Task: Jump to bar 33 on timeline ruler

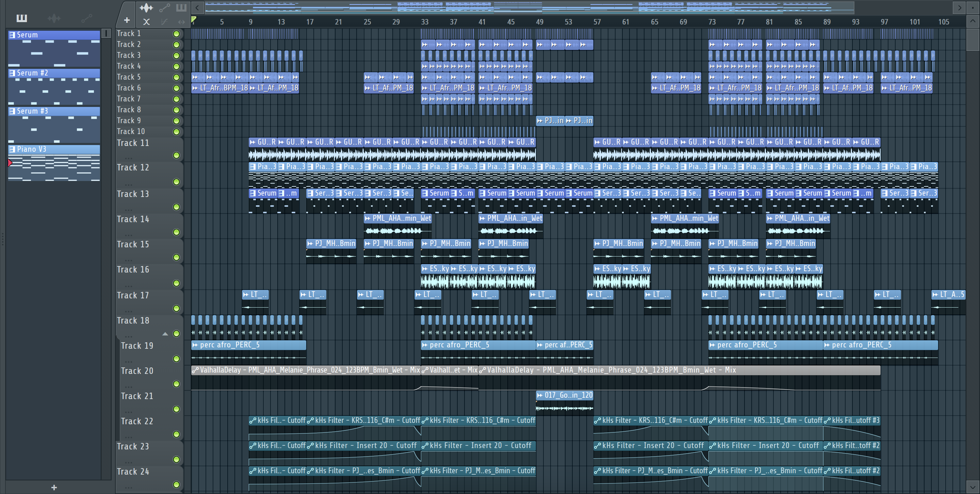Action: pyautogui.click(x=425, y=22)
